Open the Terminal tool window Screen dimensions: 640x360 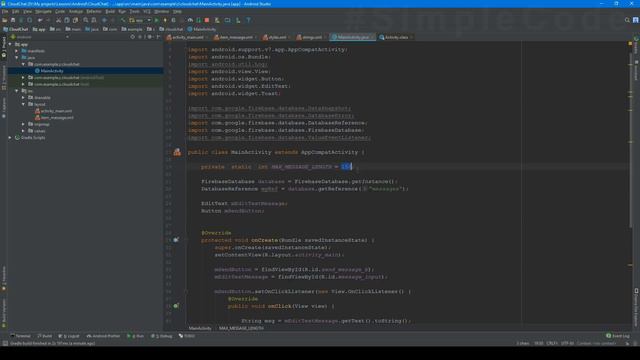click(x=20, y=336)
